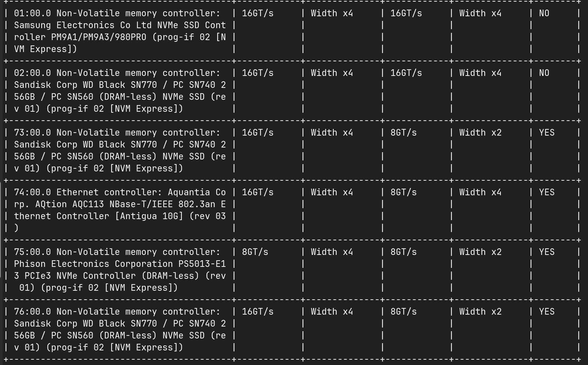Image resolution: width=588 pixels, height=365 pixels.
Task: Click 16GT/s in the 76:00.0 row
Action: (x=258, y=312)
